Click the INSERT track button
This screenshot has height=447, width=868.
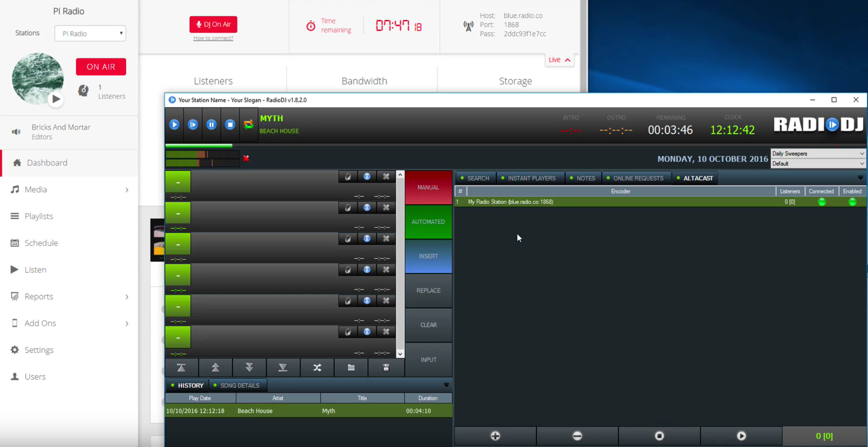coord(428,255)
